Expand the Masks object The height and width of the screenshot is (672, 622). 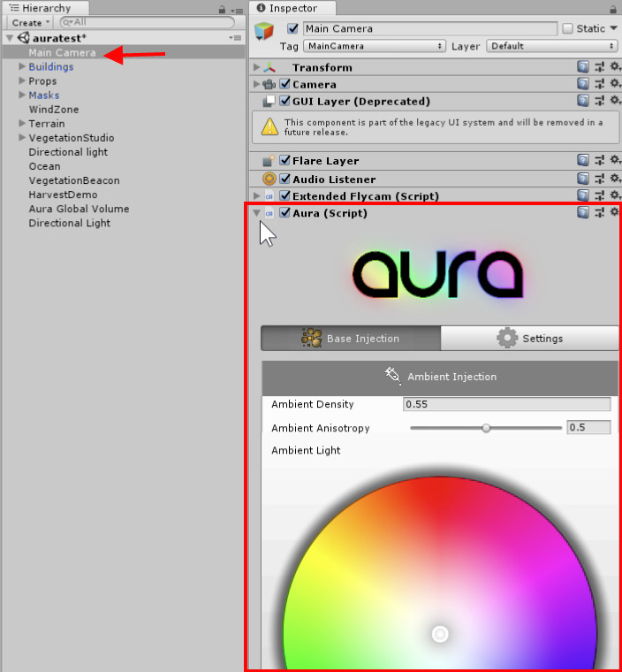(22, 95)
